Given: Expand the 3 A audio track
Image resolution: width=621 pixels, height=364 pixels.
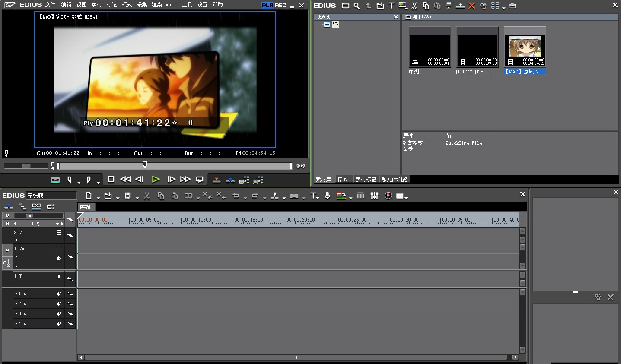Looking at the screenshot, I should (16, 314).
